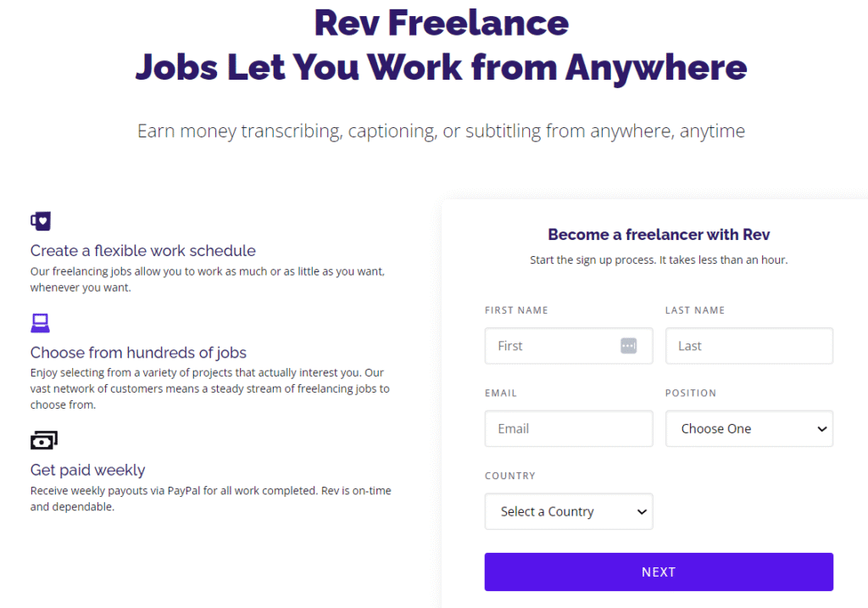Click the purple laptop icon
Viewport: 868px width, 608px height.
(40, 323)
